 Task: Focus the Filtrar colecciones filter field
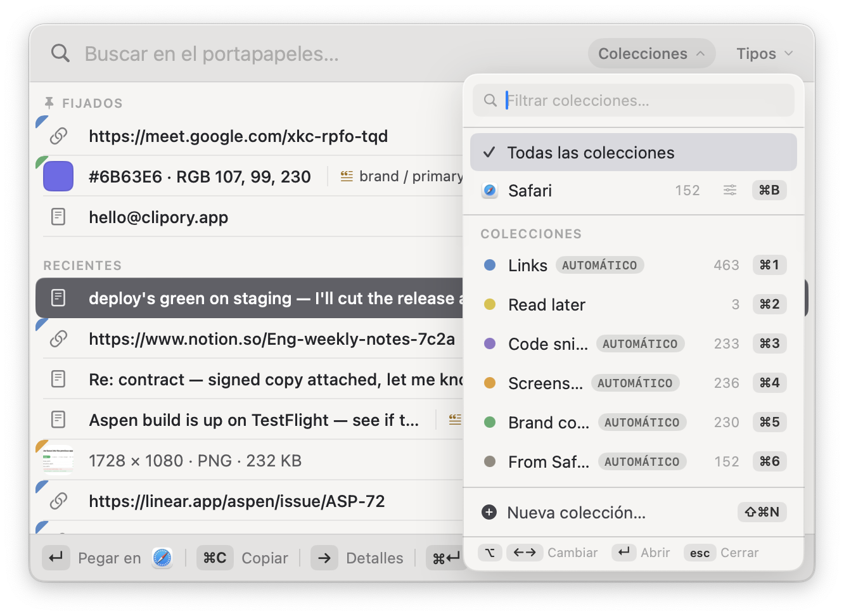pyautogui.click(x=634, y=100)
